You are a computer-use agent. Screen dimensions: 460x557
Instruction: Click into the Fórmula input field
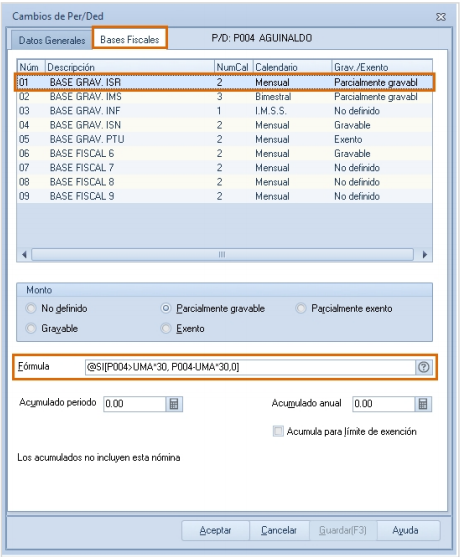tap(250, 367)
